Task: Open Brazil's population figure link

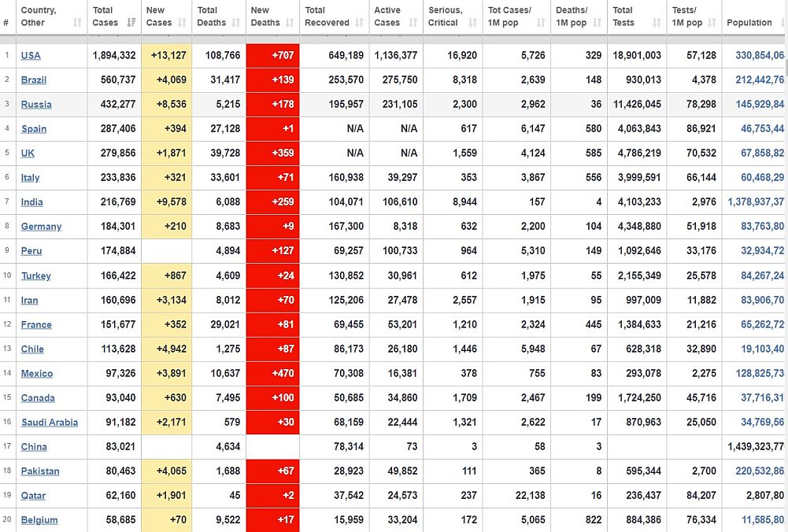Action: [760, 79]
